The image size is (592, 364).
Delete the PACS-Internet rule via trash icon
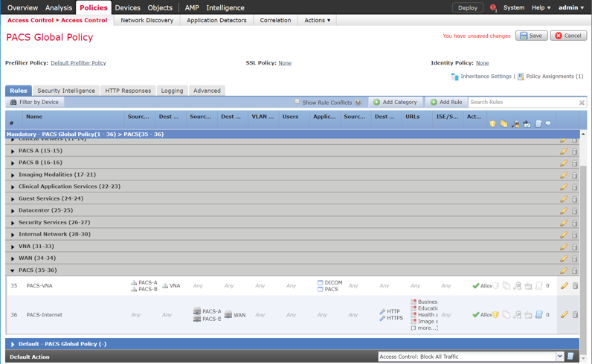pyautogui.click(x=575, y=315)
